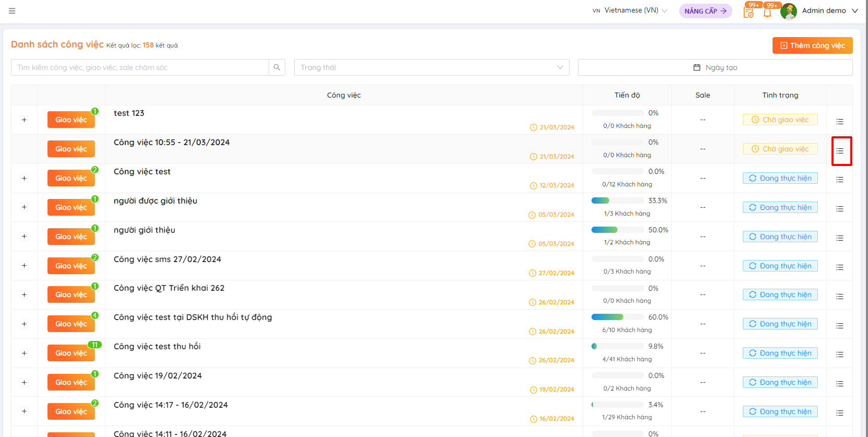The height and width of the screenshot is (437, 868).
Task: Open actions menu for DSKH thu hồi tự động row
Action: pos(840,326)
